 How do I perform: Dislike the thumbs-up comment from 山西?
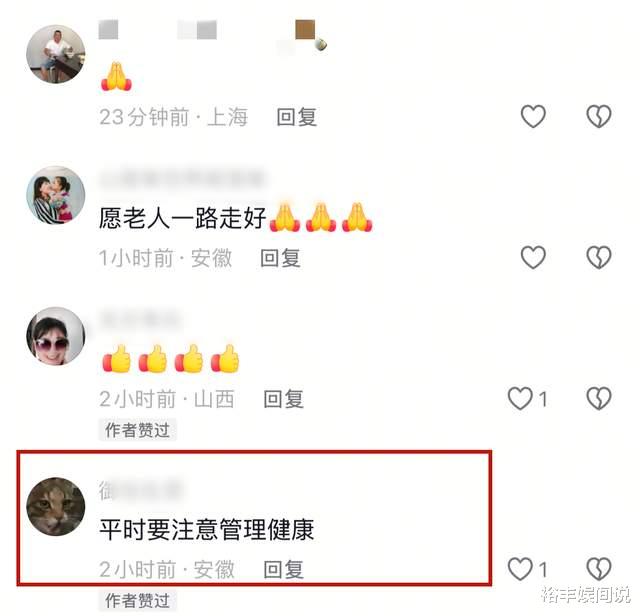coord(598,398)
